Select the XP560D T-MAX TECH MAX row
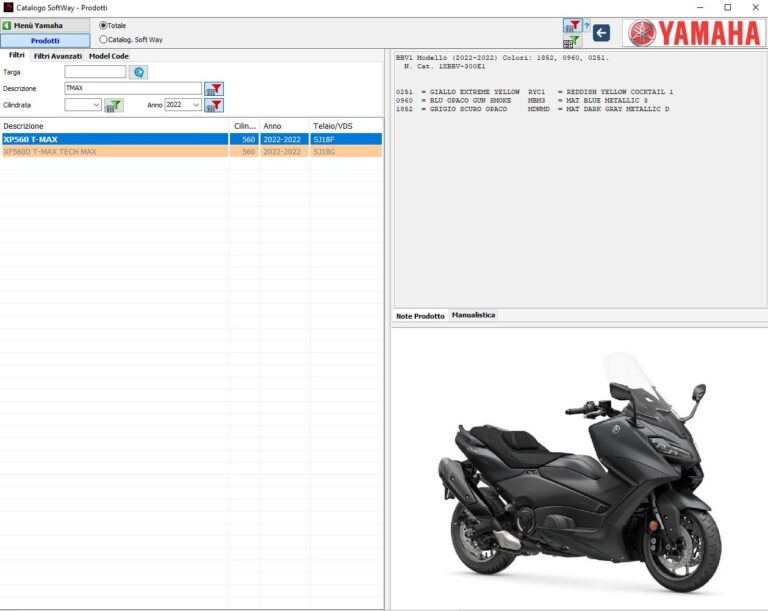This screenshot has height=611, width=768. pyautogui.click(x=192, y=152)
